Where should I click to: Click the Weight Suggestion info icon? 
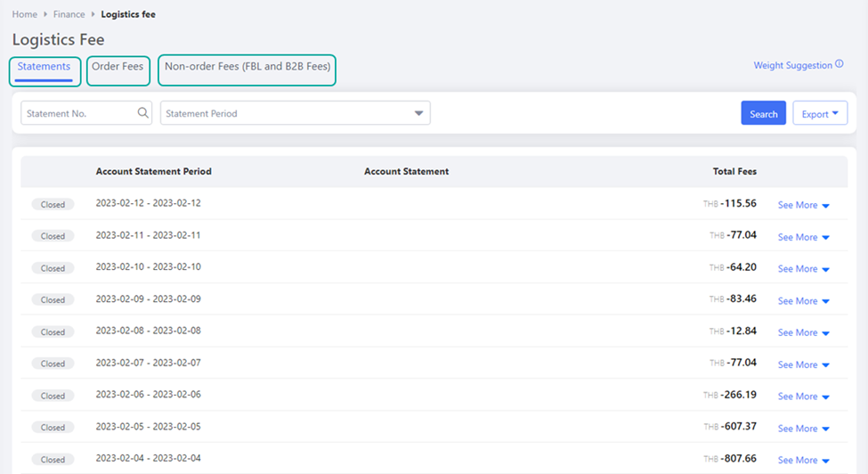[840, 65]
